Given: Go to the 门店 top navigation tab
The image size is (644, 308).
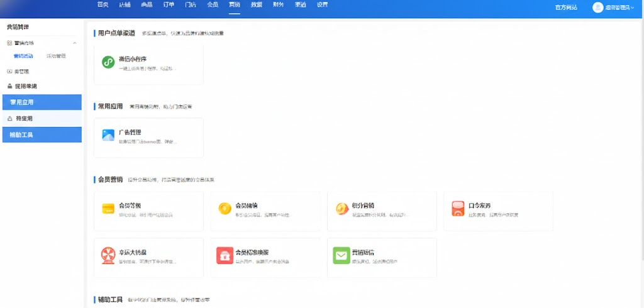Looking at the screenshot, I should pyautogui.click(x=191, y=5).
